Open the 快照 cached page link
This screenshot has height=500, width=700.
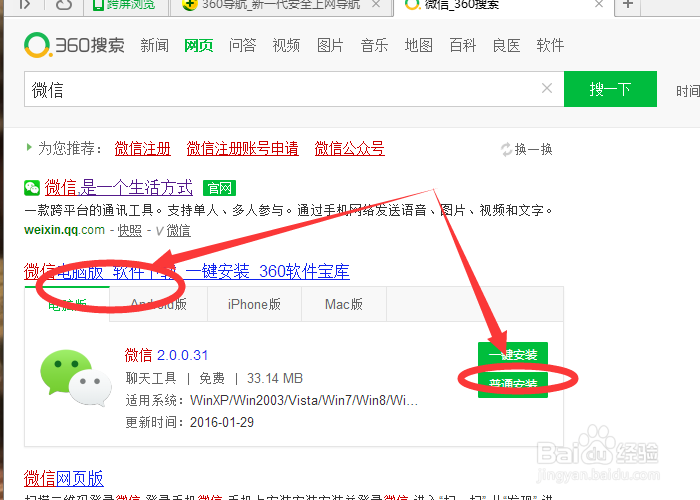[129, 231]
